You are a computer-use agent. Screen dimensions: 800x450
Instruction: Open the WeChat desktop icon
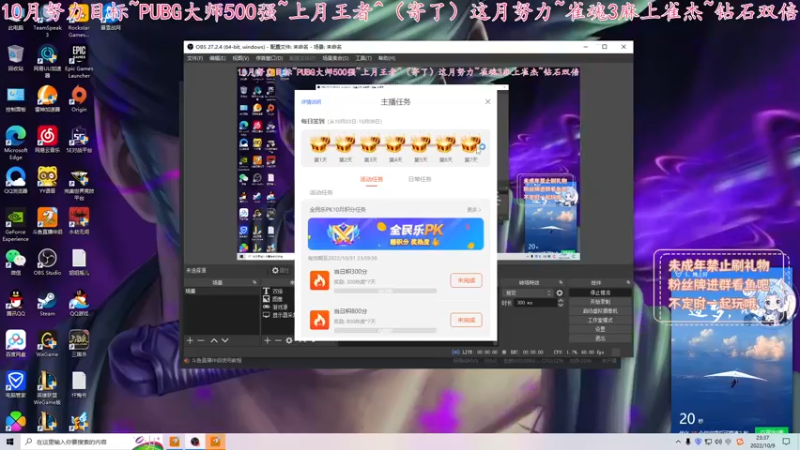click(15, 262)
